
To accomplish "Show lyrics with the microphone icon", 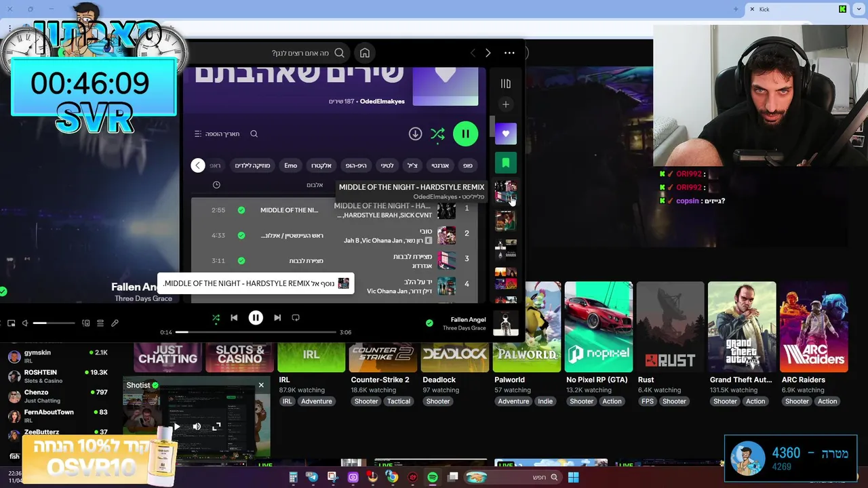I will tap(115, 323).
